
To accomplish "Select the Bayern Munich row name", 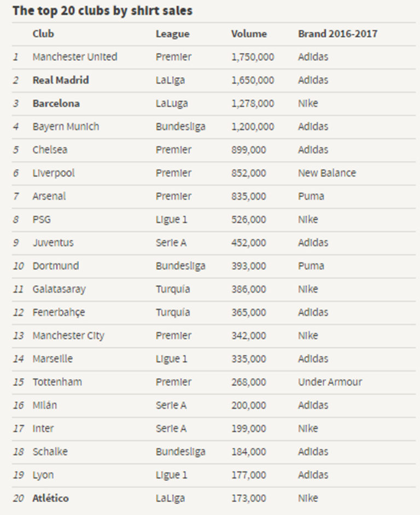I will click(x=66, y=127).
